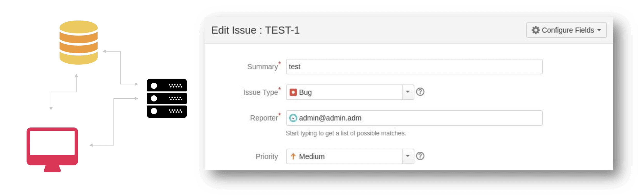Open help icon next to Issue Type
This screenshot has height=195, width=644.
coord(420,92)
